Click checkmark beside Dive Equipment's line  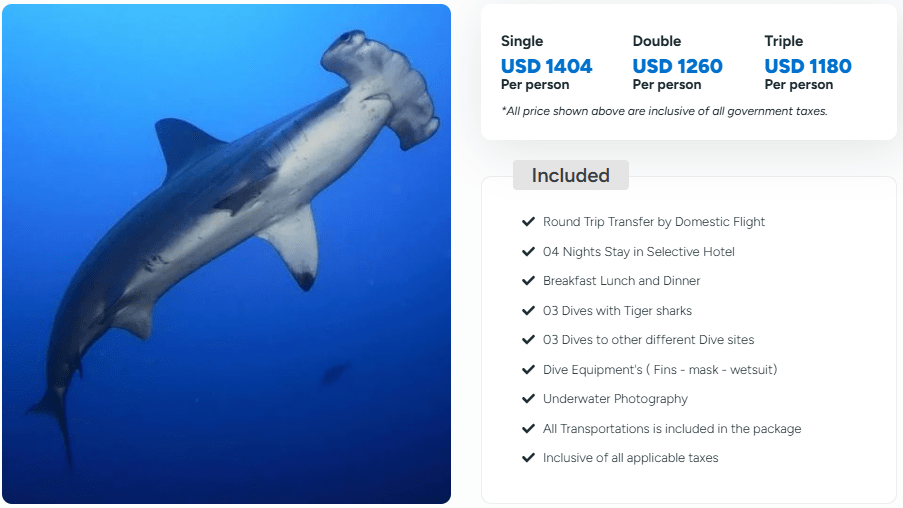pos(528,370)
